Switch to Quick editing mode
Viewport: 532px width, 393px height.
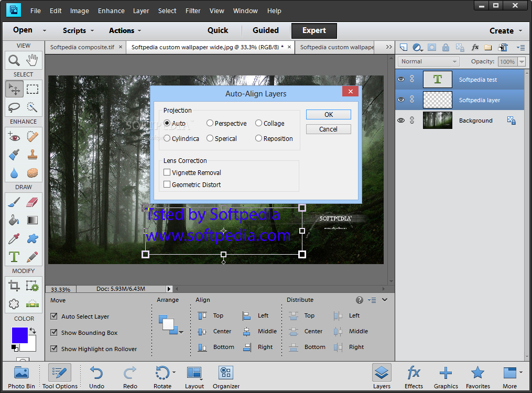(x=218, y=30)
